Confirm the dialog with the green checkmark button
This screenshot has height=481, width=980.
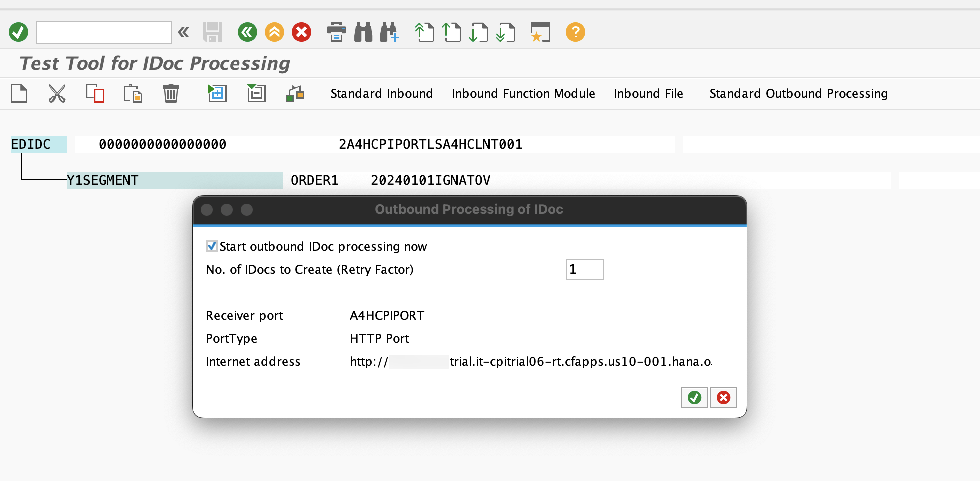pos(694,397)
